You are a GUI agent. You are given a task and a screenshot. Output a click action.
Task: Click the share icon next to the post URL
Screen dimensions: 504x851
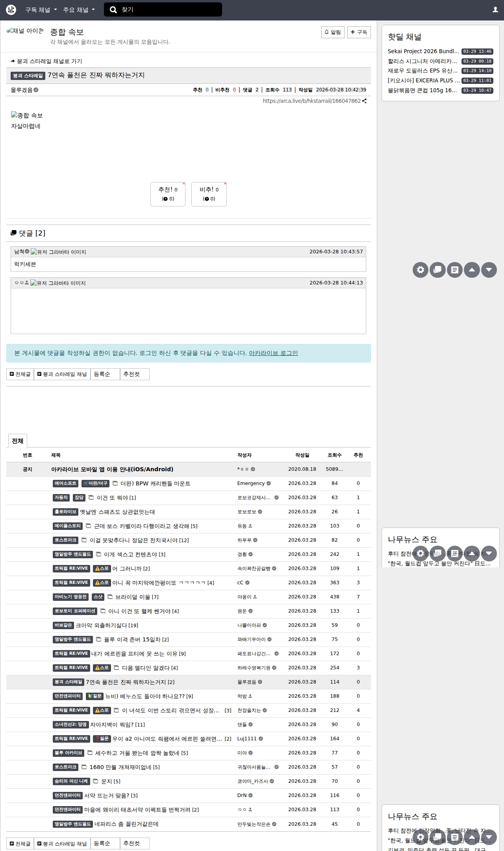(364, 101)
